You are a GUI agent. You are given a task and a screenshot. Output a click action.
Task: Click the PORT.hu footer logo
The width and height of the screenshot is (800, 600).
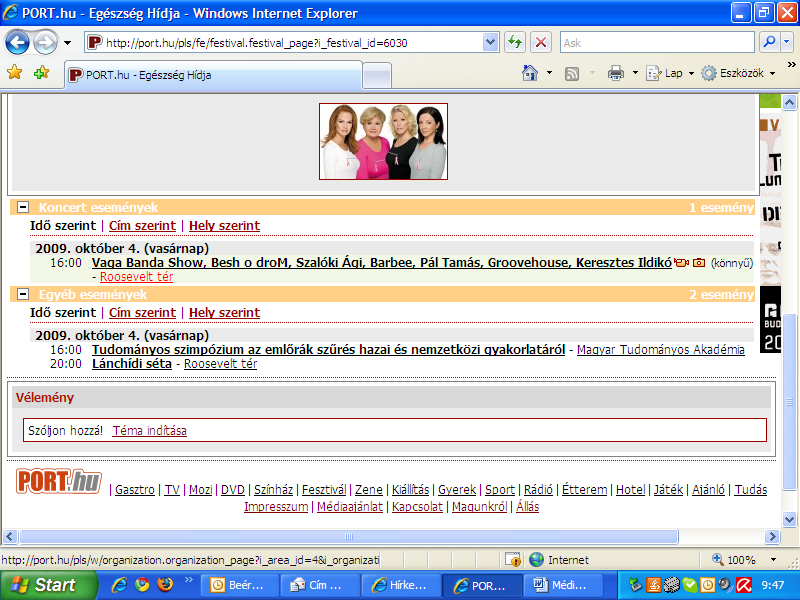59,481
